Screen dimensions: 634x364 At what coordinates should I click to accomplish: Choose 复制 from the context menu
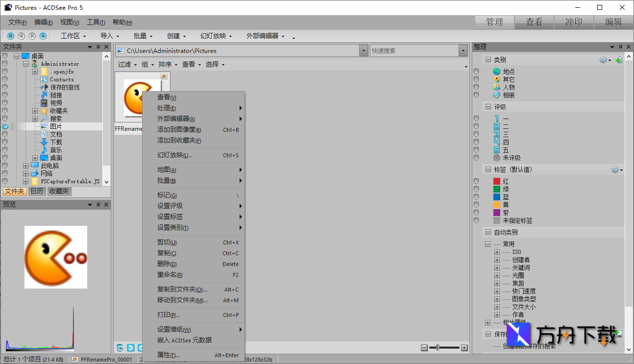(x=167, y=253)
